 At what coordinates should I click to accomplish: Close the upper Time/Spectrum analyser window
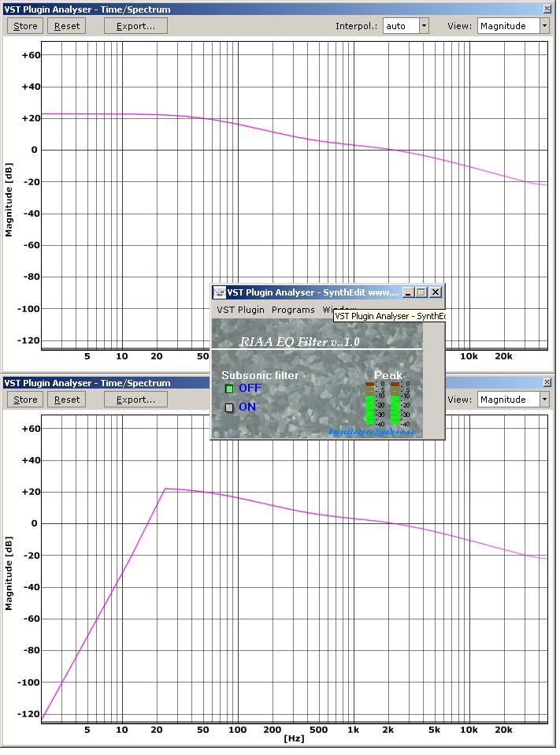click(547, 9)
